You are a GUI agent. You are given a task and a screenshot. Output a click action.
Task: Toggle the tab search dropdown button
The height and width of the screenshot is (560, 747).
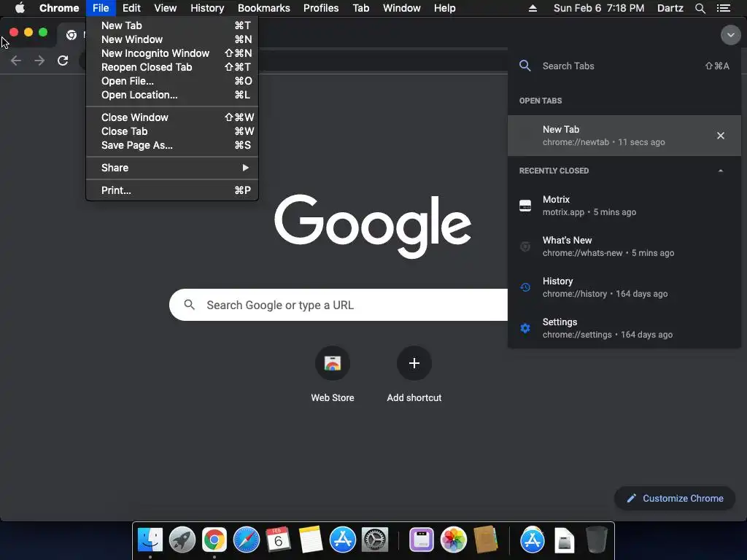coord(730,35)
